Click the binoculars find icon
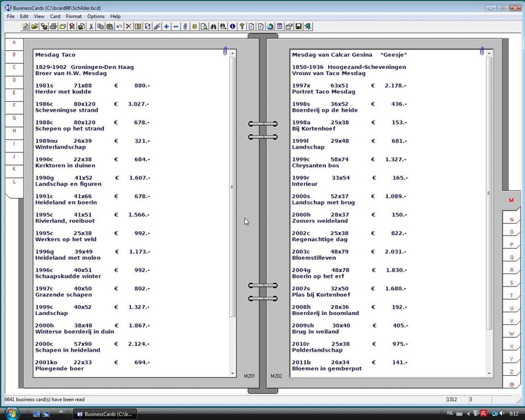 pyautogui.click(x=214, y=26)
